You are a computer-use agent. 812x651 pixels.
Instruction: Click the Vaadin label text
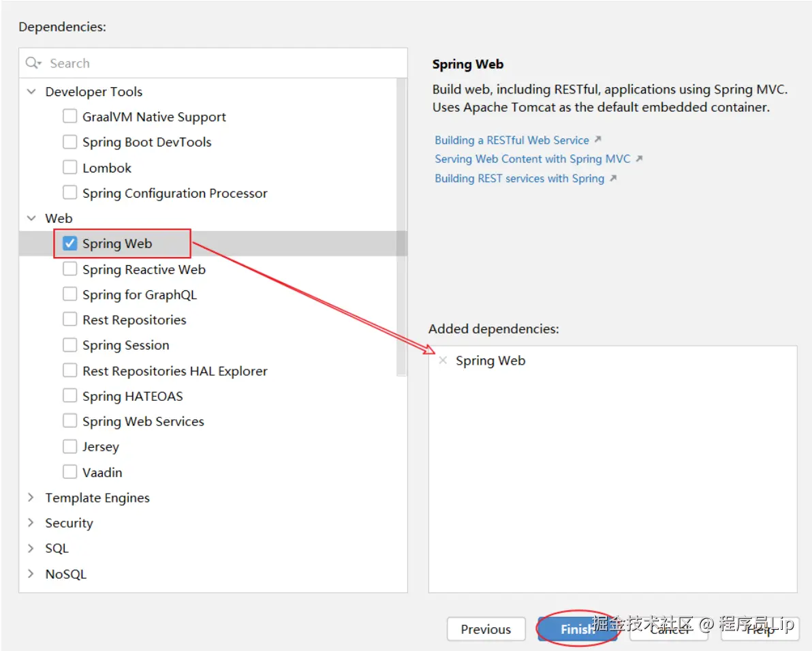102,472
